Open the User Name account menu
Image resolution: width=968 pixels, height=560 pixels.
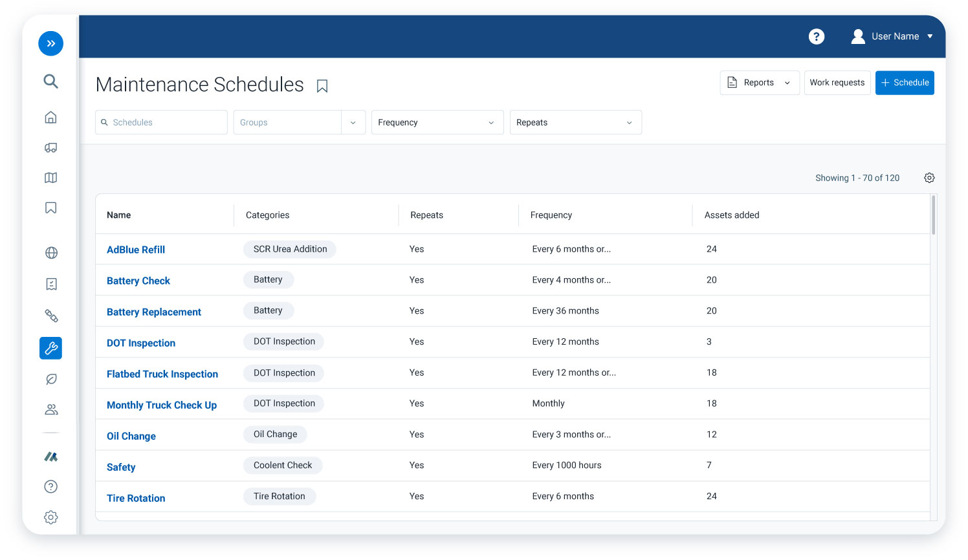point(893,36)
